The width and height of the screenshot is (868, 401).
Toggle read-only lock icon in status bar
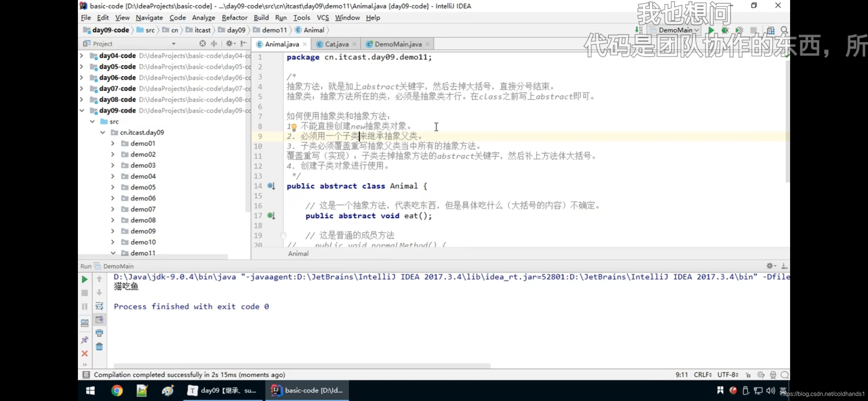click(748, 375)
